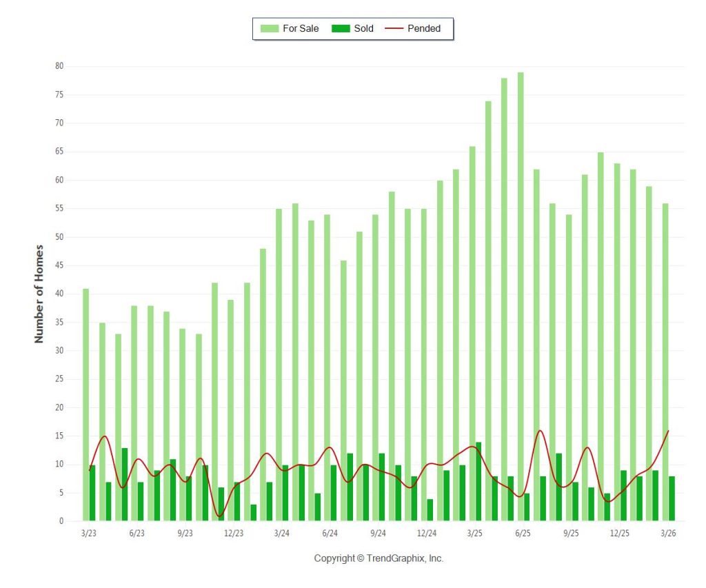The width and height of the screenshot is (706, 588).
Task: Click the y-axis value 0
Action: [61, 521]
